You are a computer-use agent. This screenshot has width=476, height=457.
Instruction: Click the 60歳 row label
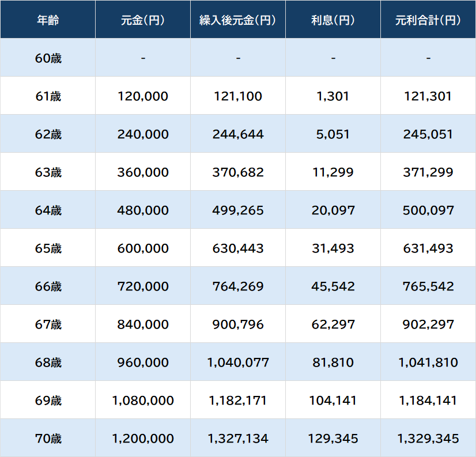tap(48, 58)
